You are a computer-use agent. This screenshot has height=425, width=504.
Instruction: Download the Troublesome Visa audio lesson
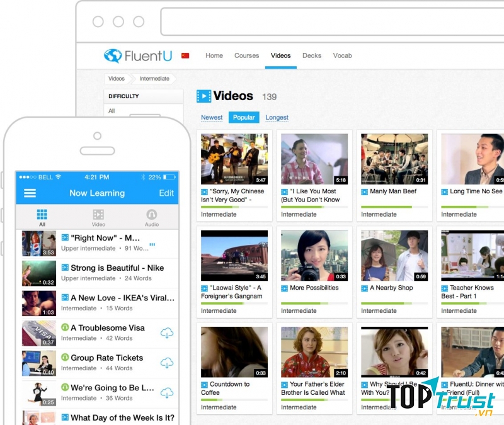point(167,332)
